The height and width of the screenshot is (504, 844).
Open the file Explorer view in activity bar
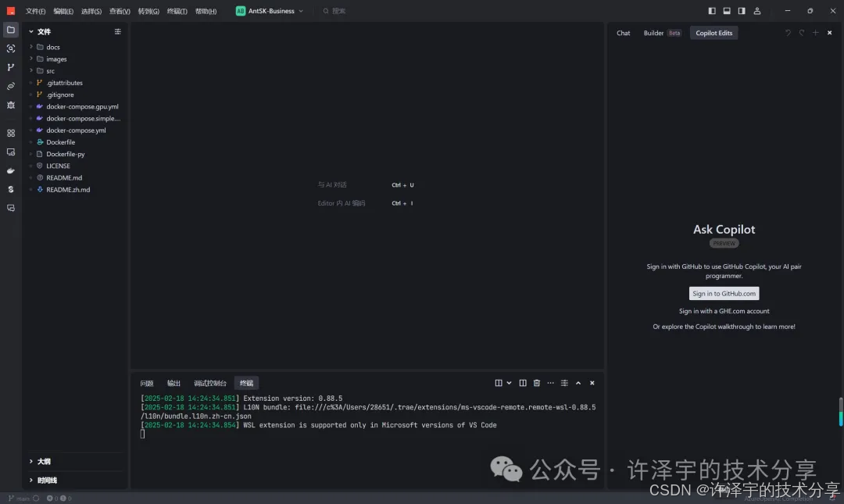coord(11,30)
